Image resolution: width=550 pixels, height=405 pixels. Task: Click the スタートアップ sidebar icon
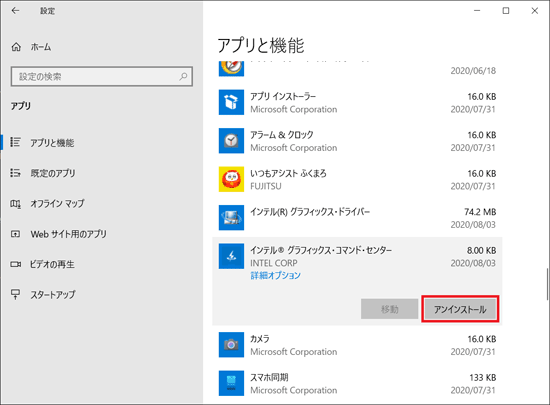pyautogui.click(x=15, y=294)
